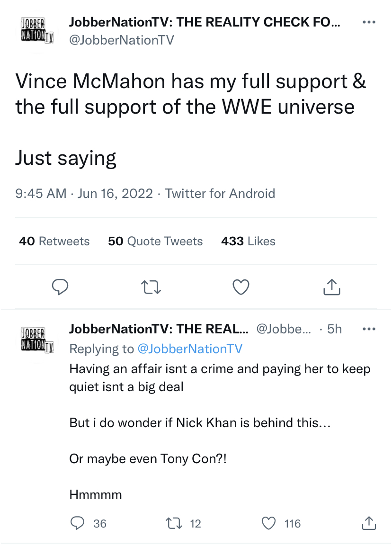Retweet the reply with 12 retweets
This screenshot has height=546, width=392.
click(172, 523)
